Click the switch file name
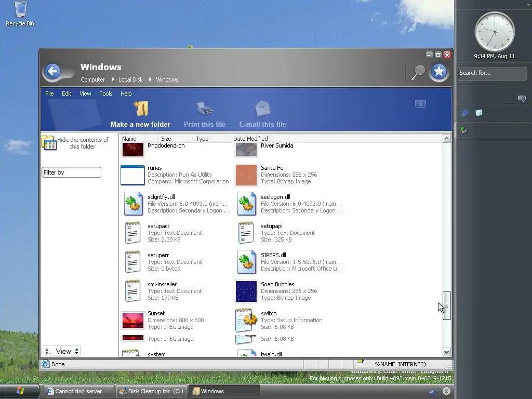This screenshot has width=532, height=399. [x=269, y=313]
